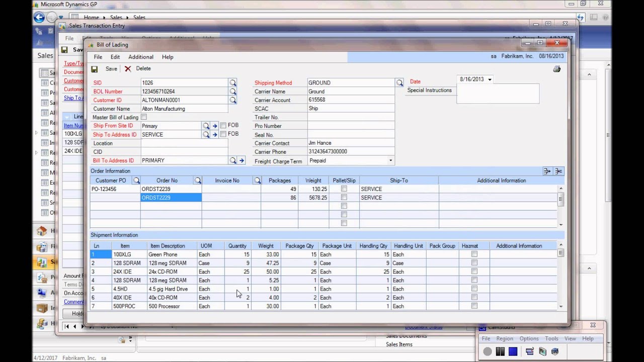Open the Bill To Address ID lookup
644x362 pixels.
[x=232, y=160]
